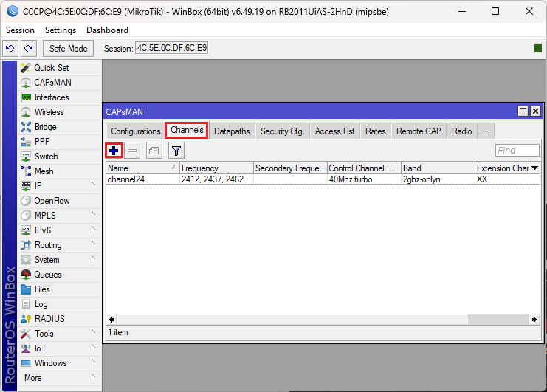Open the Queues sidebar item
The height and width of the screenshot is (392, 547).
click(60, 275)
